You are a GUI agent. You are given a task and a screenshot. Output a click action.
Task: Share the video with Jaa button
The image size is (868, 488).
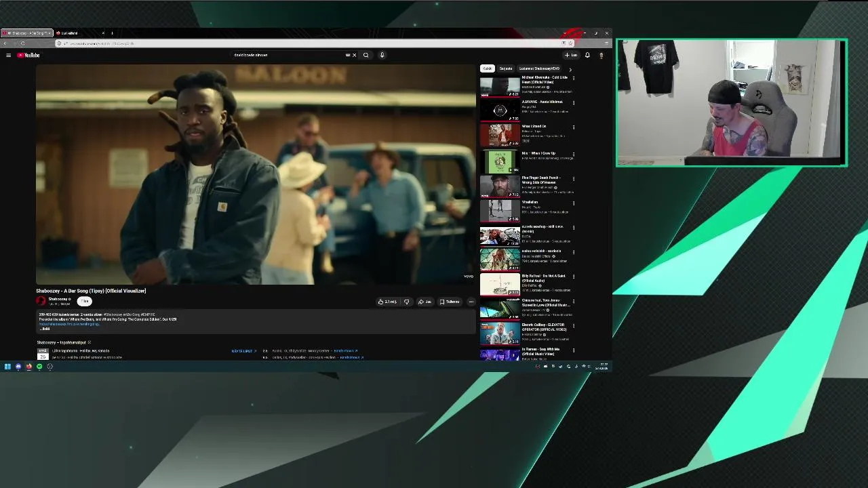pos(425,302)
